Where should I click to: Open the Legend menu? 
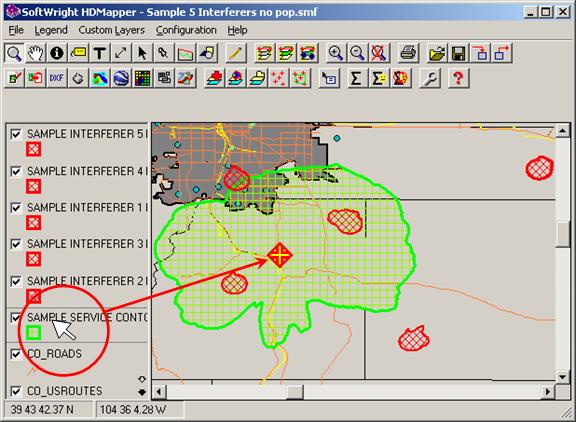pos(51,30)
